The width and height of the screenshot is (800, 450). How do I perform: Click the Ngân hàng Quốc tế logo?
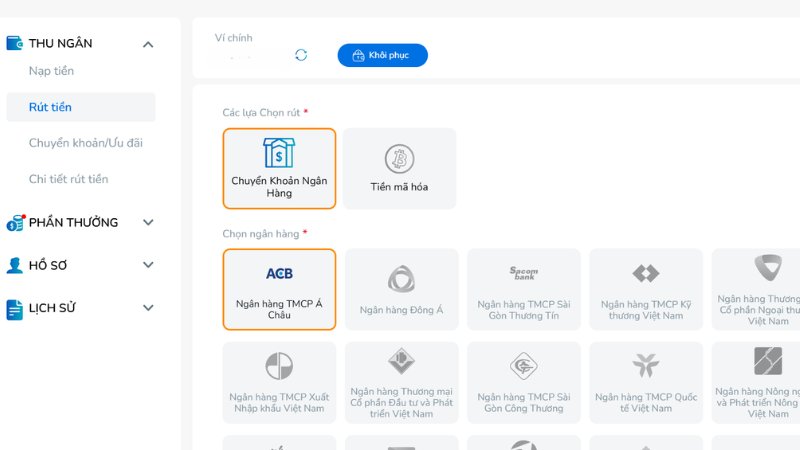pyautogui.click(x=645, y=365)
